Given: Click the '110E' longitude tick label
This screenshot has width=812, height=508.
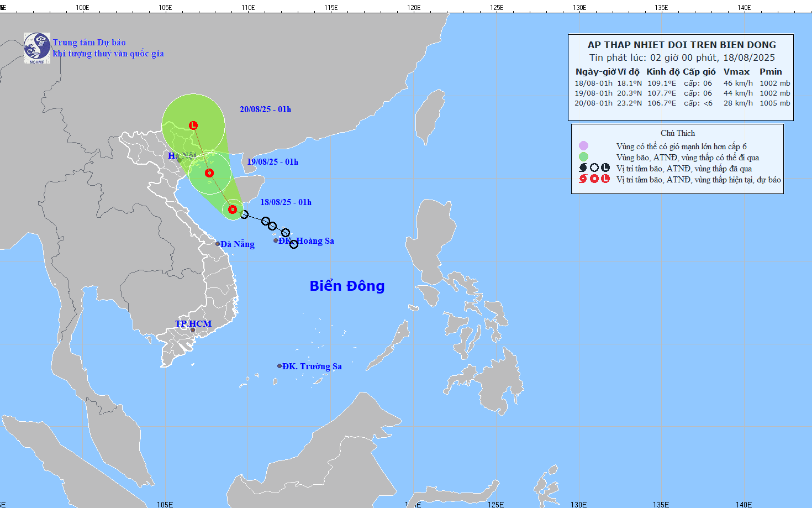Looking at the screenshot, I should pyautogui.click(x=248, y=7).
